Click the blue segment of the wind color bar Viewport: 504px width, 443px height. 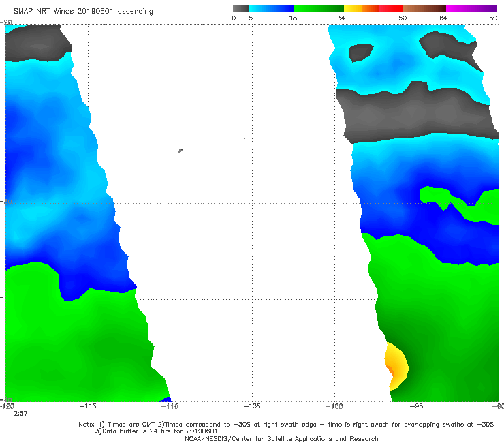272,8
